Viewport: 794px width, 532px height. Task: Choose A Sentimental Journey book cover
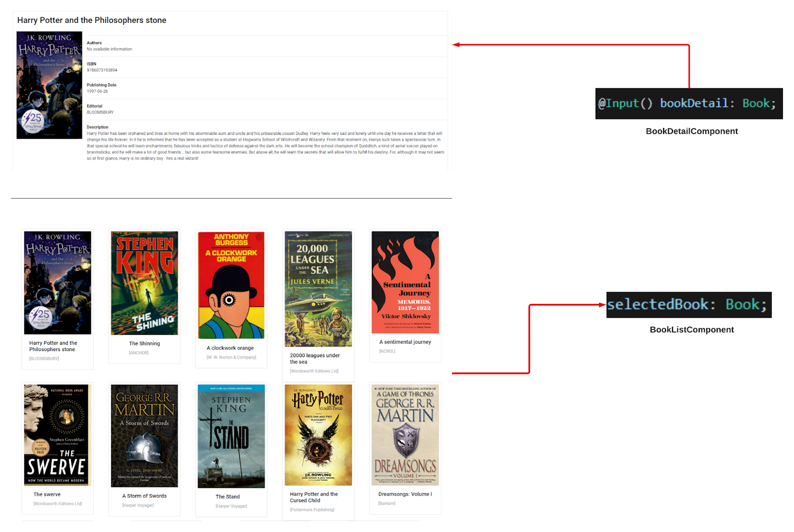[x=405, y=282]
